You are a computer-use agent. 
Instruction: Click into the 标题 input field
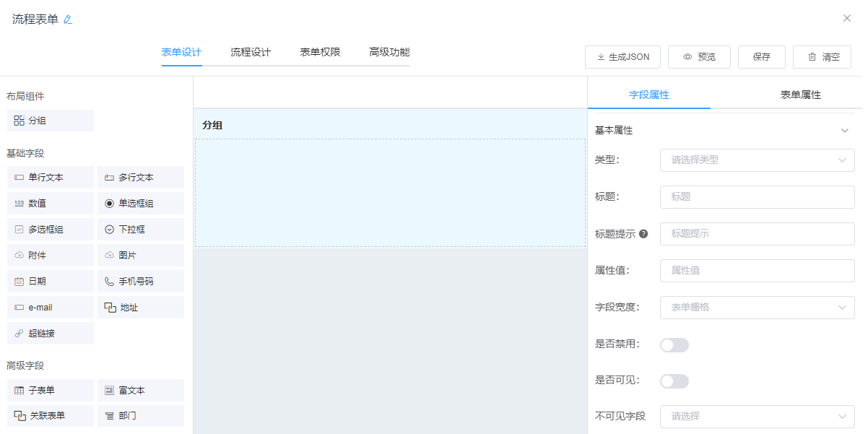tap(758, 196)
